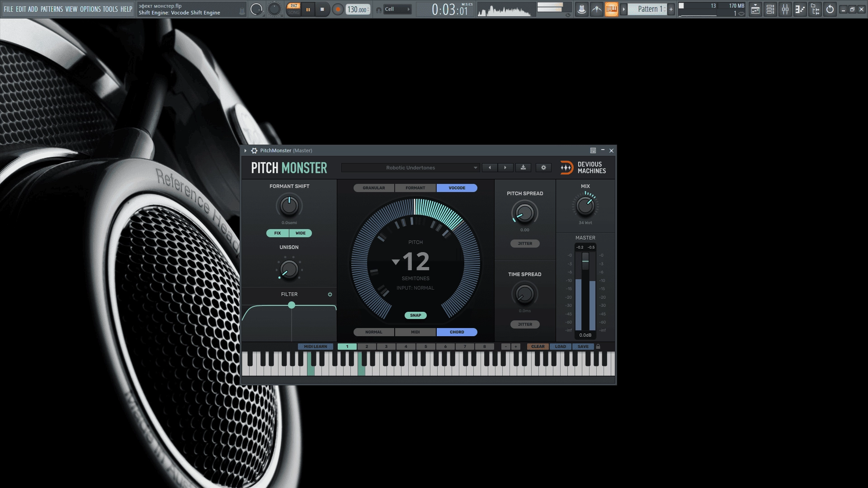Open the playlist view icon

click(x=755, y=9)
